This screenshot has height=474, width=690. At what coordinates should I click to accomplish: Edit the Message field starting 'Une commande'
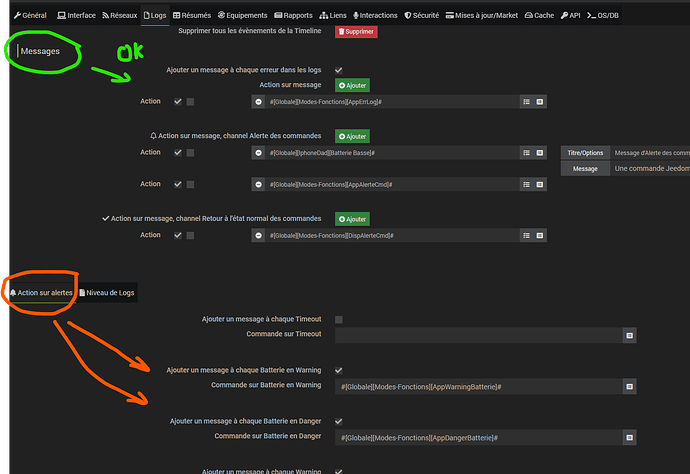click(650, 169)
